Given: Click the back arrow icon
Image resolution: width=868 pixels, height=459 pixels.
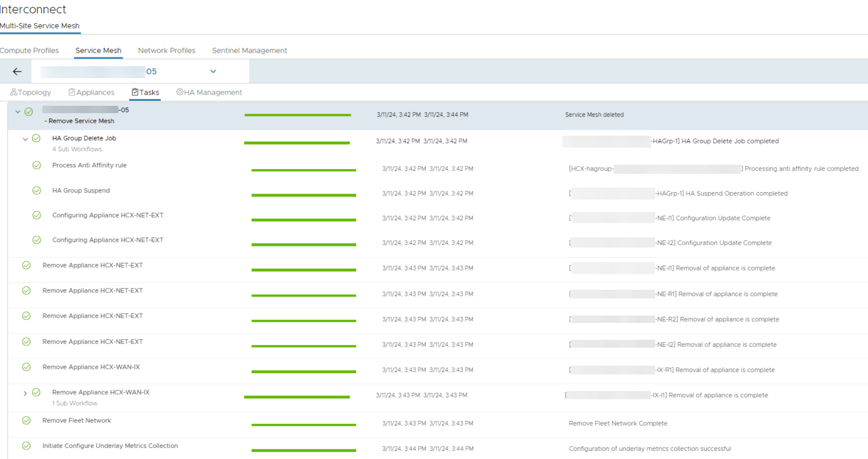Looking at the screenshot, I should coord(17,71).
